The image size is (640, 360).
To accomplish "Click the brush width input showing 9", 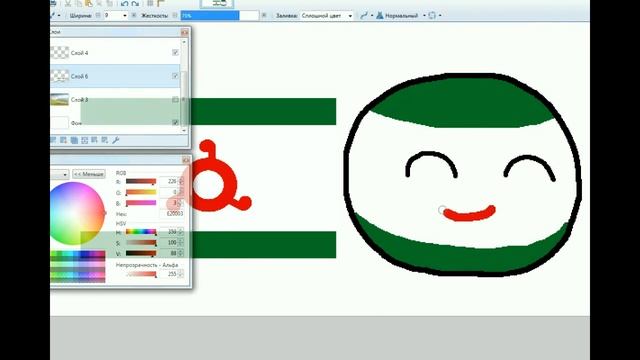I will click(112, 16).
